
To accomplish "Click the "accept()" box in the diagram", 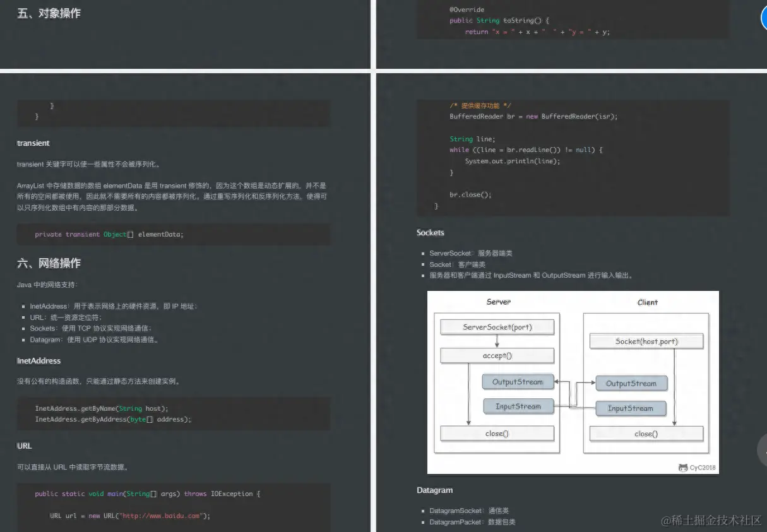I will click(497, 355).
